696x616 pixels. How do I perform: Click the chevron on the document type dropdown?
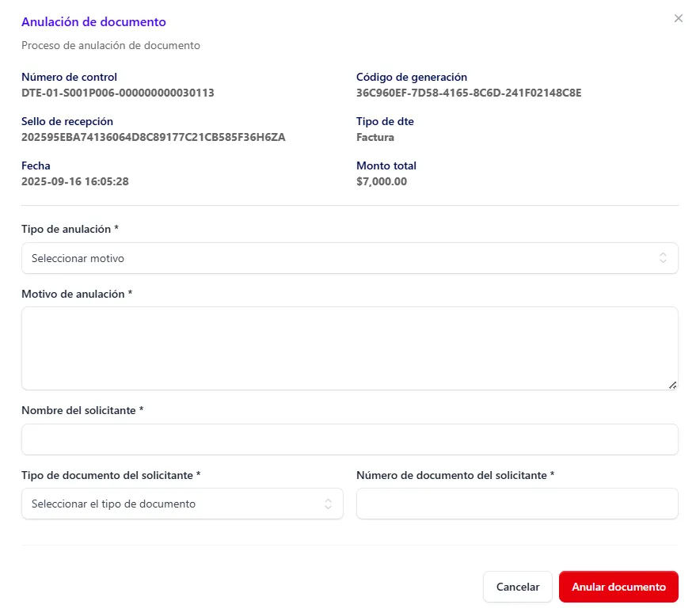click(x=328, y=504)
